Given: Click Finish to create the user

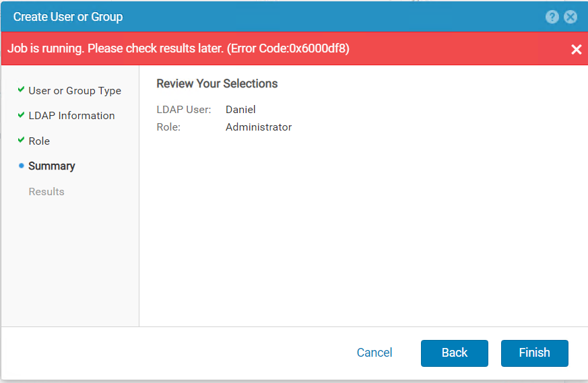Looking at the screenshot, I should click(534, 353).
